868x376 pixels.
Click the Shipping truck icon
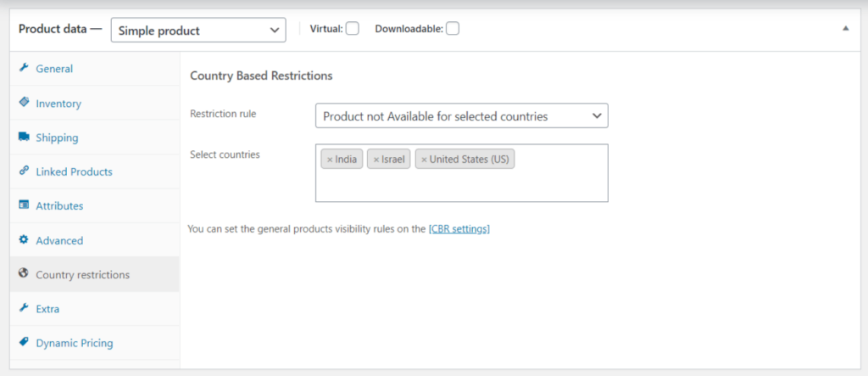[x=24, y=137]
